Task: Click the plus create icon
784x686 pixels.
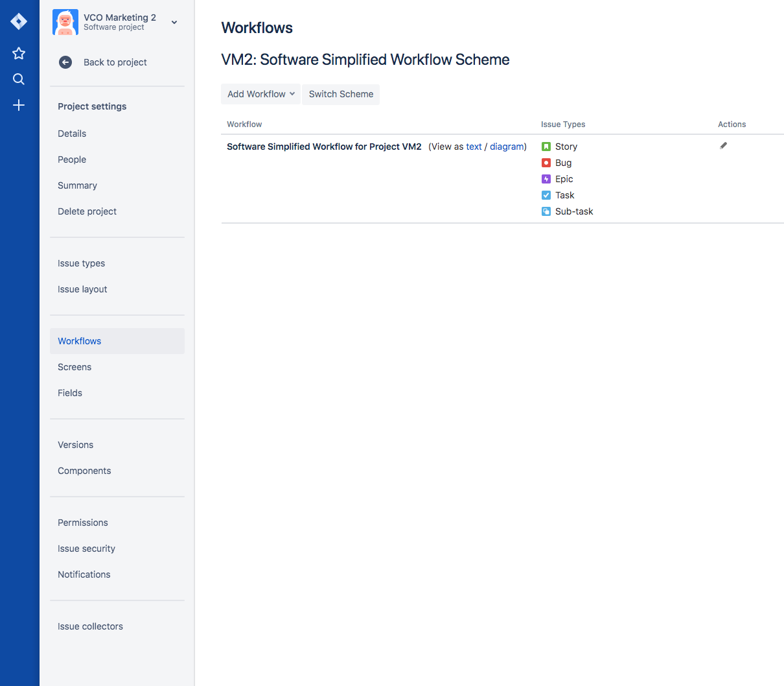Action: point(19,105)
